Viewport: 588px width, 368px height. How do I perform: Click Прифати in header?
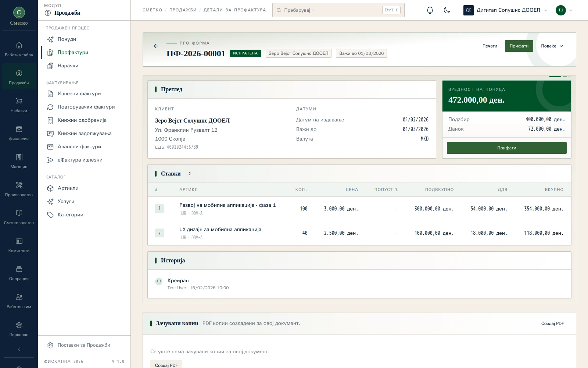tap(519, 46)
